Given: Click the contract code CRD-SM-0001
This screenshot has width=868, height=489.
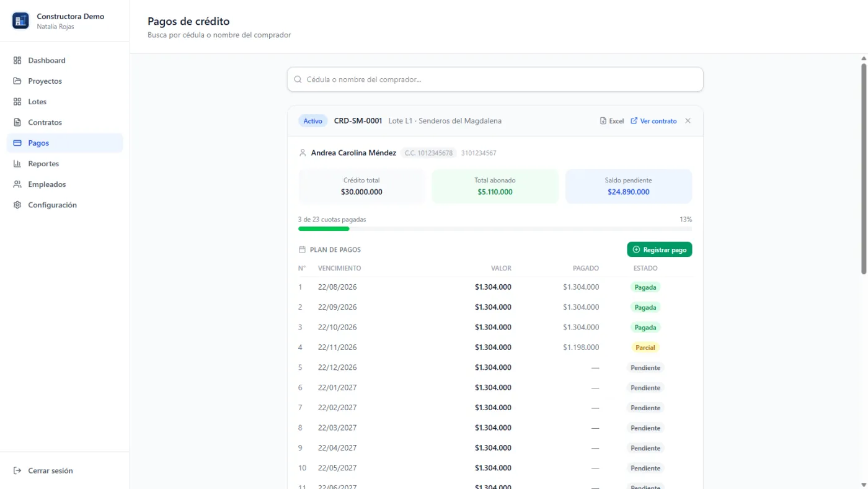Looking at the screenshot, I should pyautogui.click(x=358, y=121).
